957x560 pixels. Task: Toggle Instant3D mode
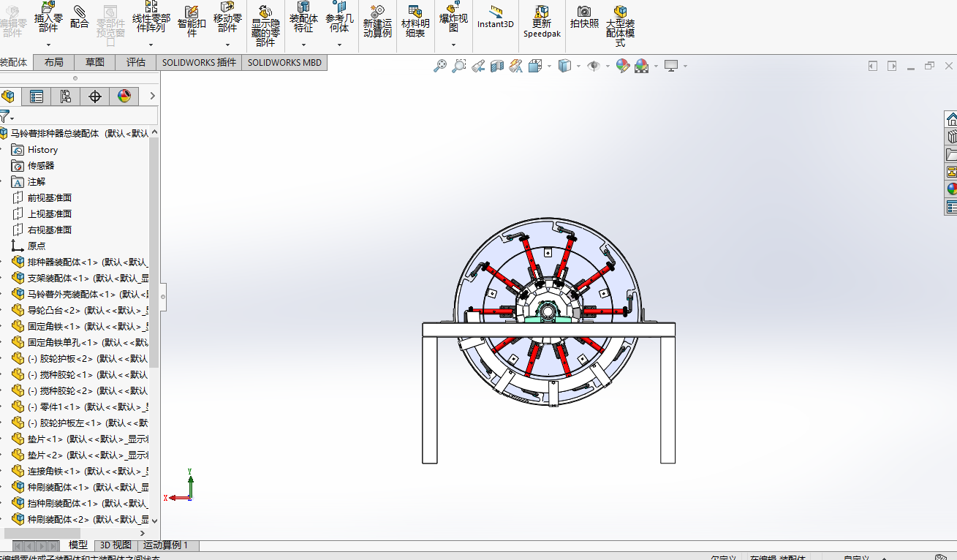point(496,17)
